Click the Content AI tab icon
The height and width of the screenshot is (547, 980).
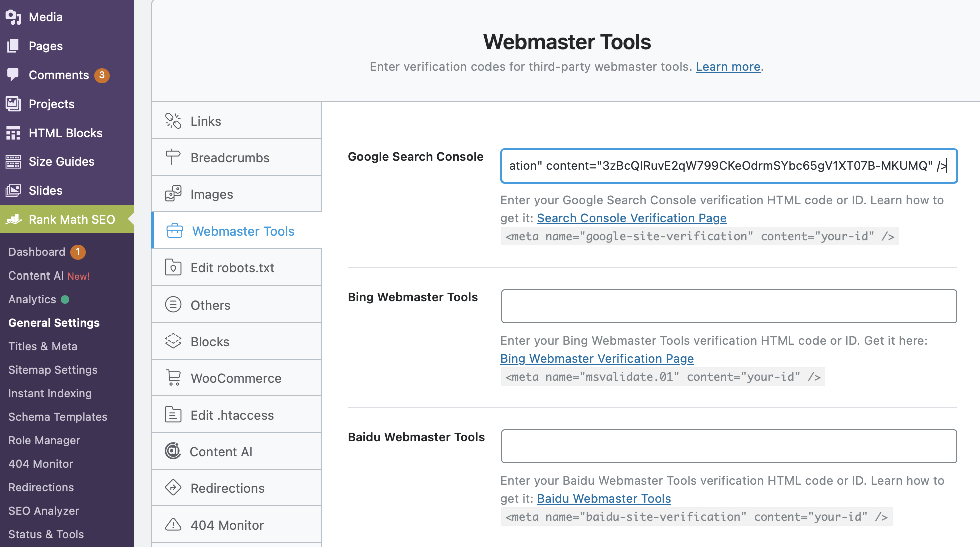(173, 451)
